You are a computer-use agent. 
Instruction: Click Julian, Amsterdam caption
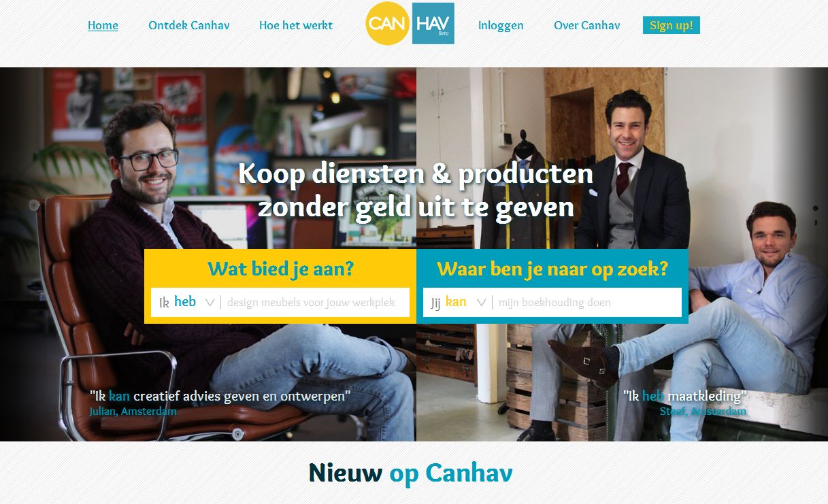[x=133, y=411]
